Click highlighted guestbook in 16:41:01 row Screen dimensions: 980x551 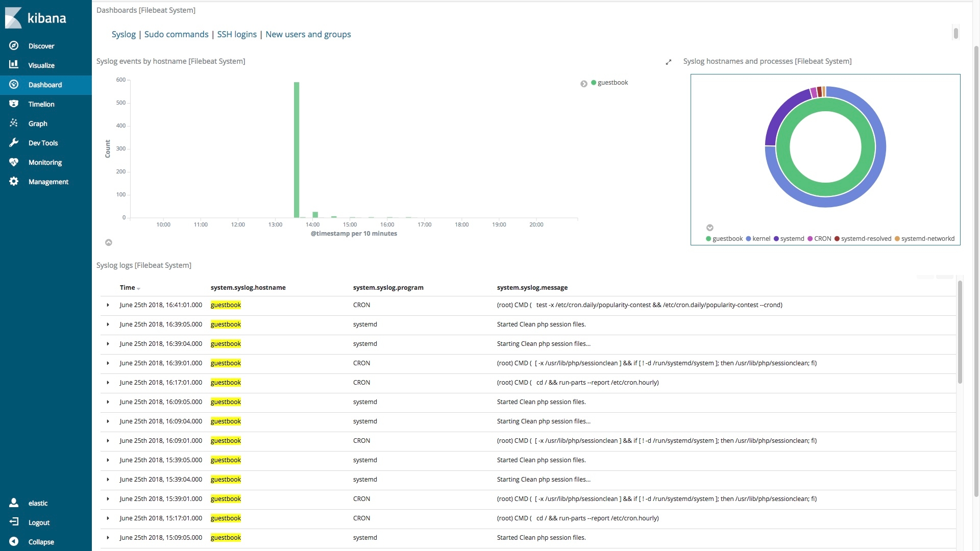click(x=226, y=305)
